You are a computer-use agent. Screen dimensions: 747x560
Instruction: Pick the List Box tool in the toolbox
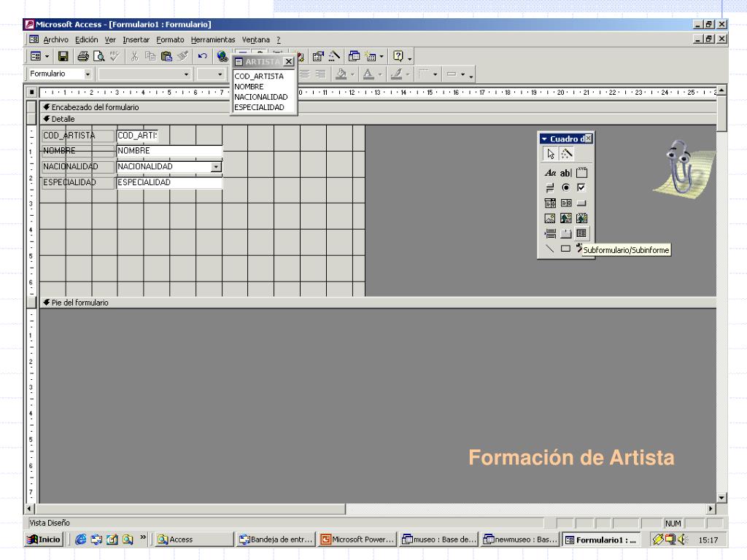tap(566, 203)
